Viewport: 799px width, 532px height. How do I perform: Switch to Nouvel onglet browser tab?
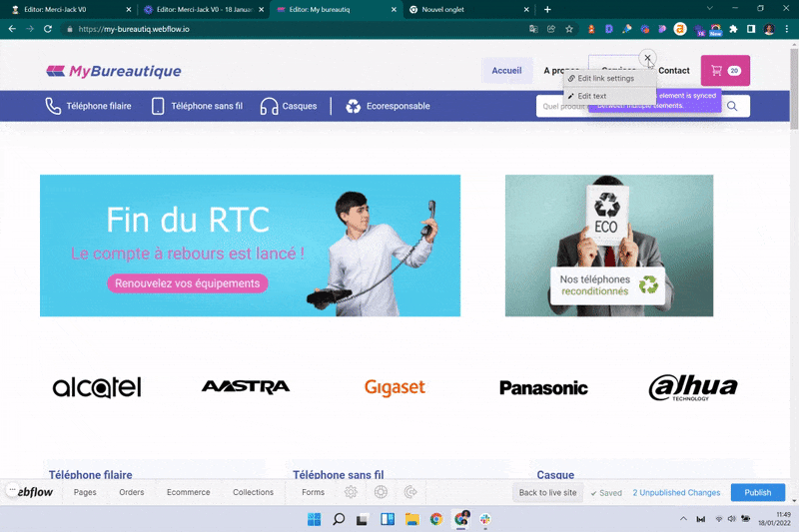click(468, 9)
